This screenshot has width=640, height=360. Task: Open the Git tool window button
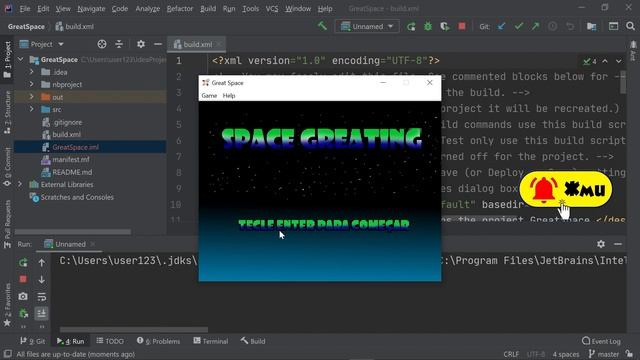(33, 341)
